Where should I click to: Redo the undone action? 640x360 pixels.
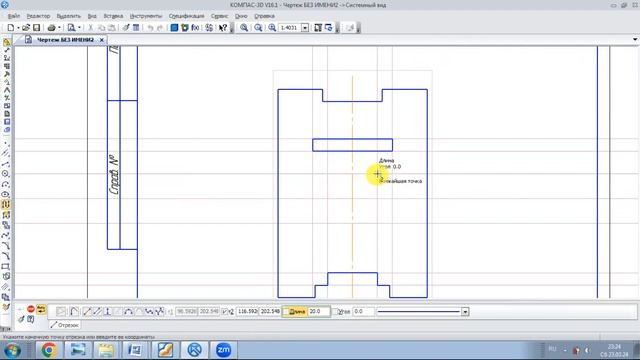point(160,28)
